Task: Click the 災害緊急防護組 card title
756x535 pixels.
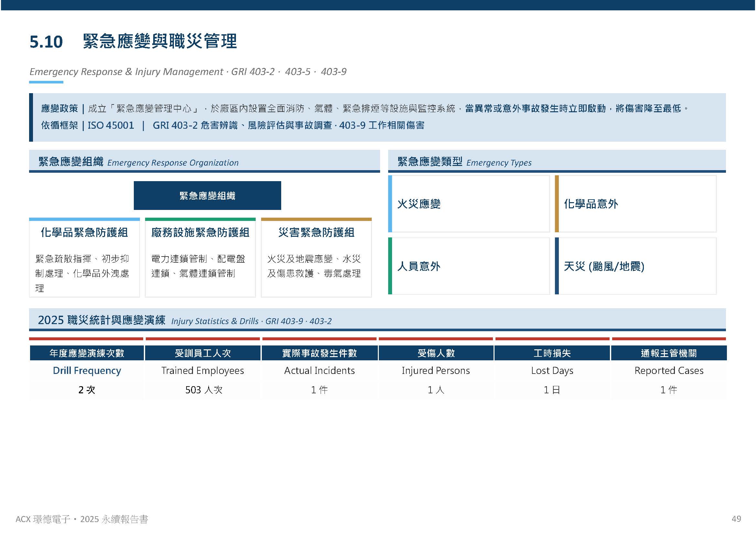Action: 316,233
